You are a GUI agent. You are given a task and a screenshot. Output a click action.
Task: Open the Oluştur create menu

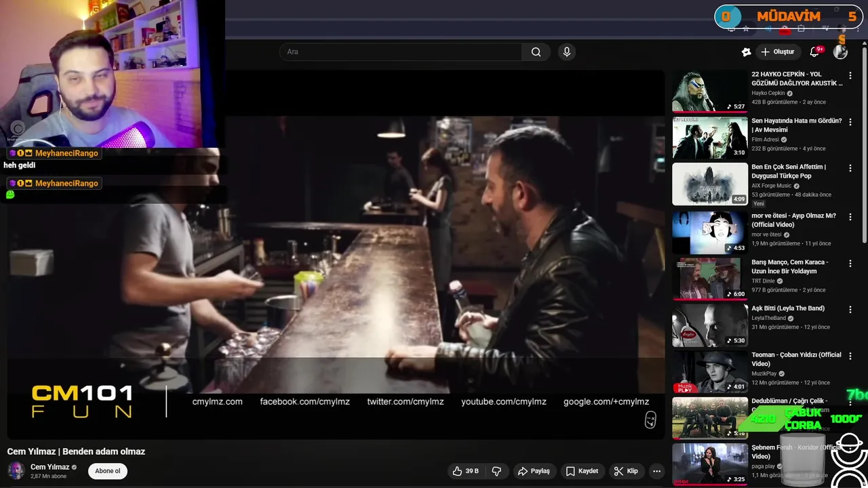(x=777, y=52)
